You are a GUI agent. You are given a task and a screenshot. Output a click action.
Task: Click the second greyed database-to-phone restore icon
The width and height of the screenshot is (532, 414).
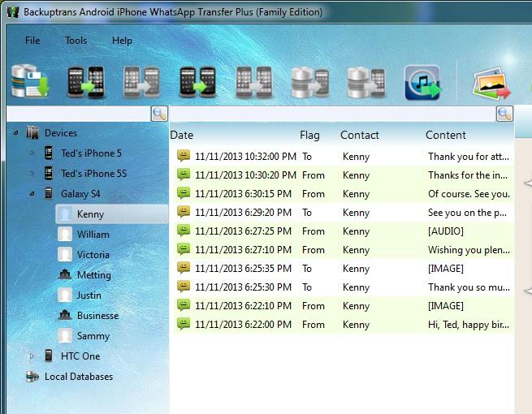[x=366, y=82]
